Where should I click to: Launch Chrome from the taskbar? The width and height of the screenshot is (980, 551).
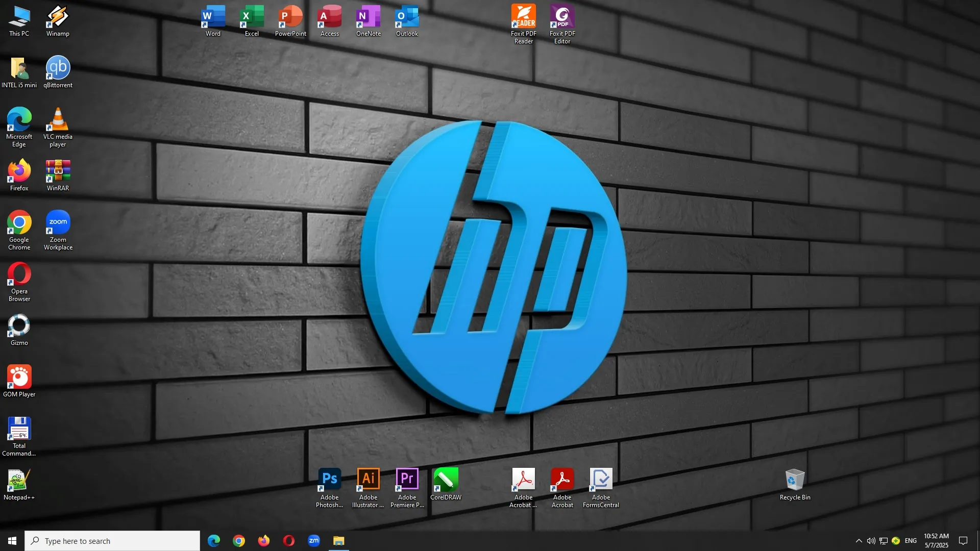pos(239,541)
